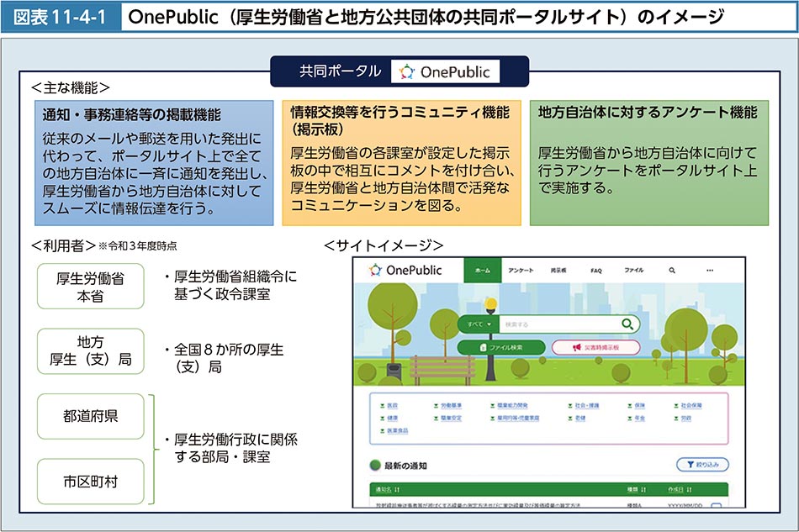799x532 pixels.
Task: Sort by 作成日 column arrows
Action: [687, 488]
